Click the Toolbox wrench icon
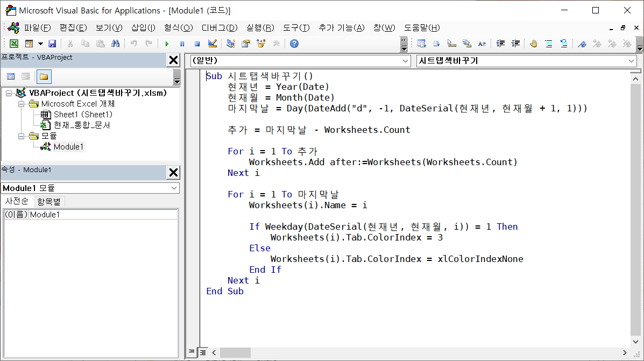This screenshot has width=644, height=361. pyautogui.click(x=276, y=44)
